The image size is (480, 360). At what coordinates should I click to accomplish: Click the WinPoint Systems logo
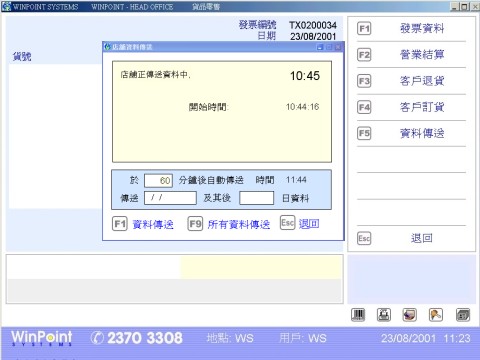tap(42, 338)
